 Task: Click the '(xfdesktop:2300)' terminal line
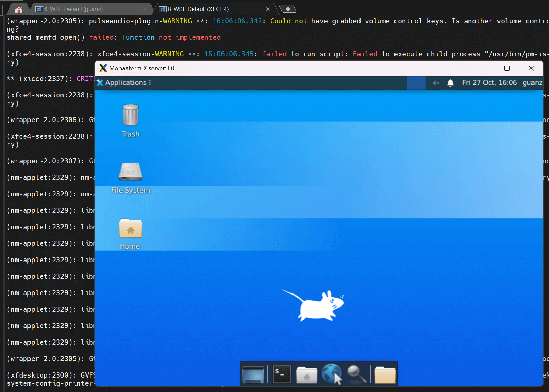click(50, 375)
